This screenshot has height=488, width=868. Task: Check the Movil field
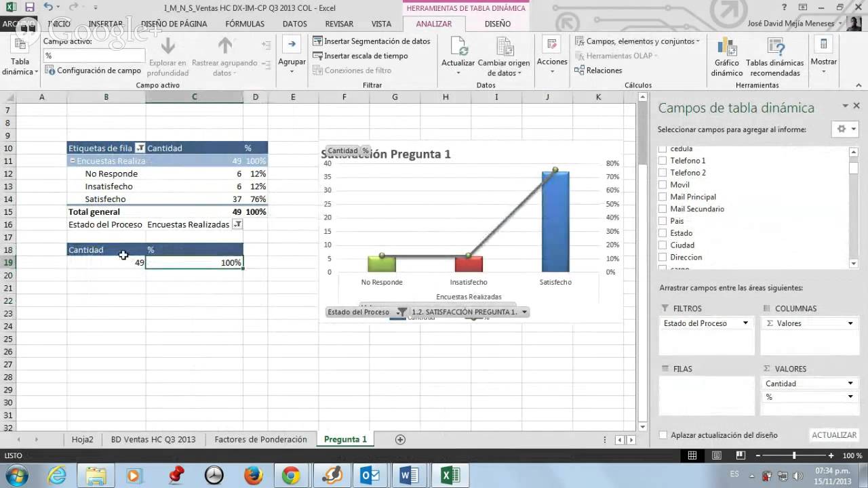click(664, 185)
